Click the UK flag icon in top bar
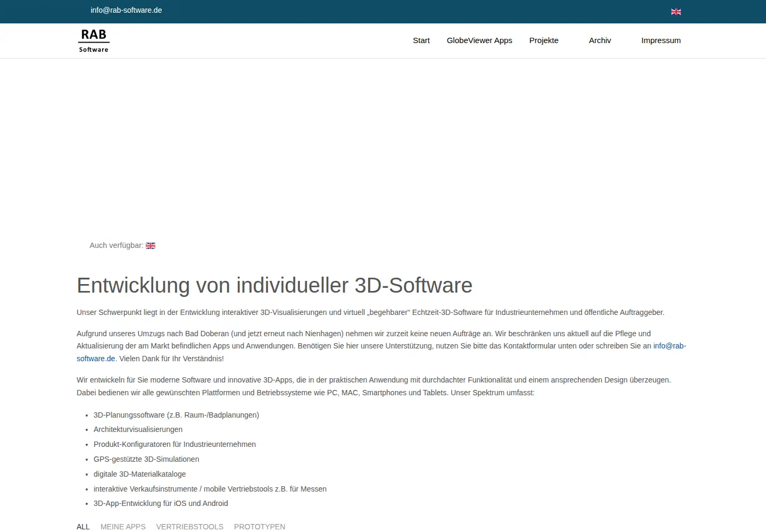Viewport: 766px width, 532px height. click(x=676, y=12)
